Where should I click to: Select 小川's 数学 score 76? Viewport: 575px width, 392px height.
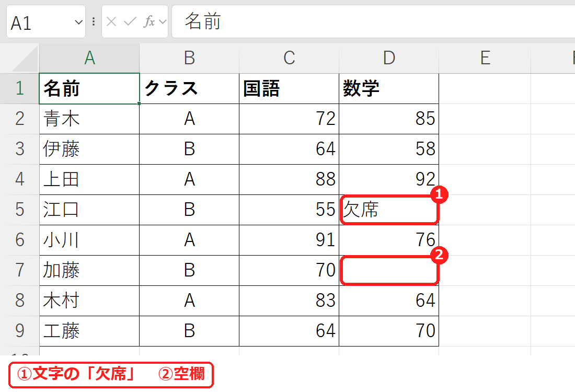coord(389,240)
